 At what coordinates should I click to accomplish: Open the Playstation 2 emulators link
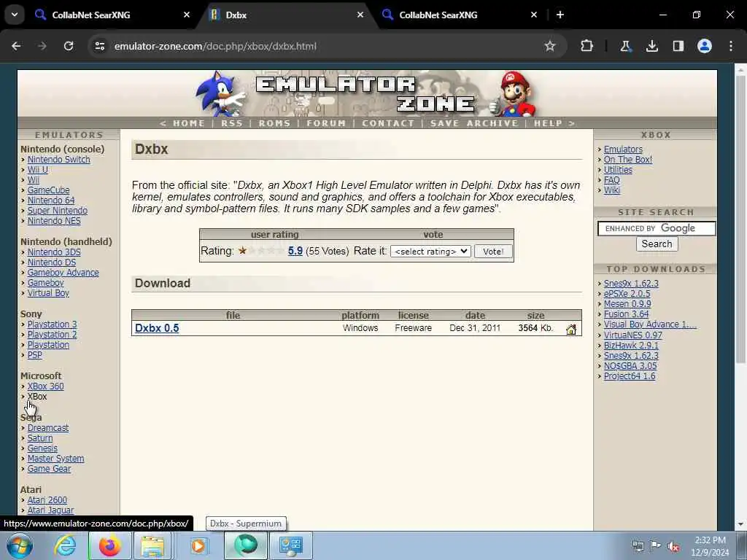point(52,334)
